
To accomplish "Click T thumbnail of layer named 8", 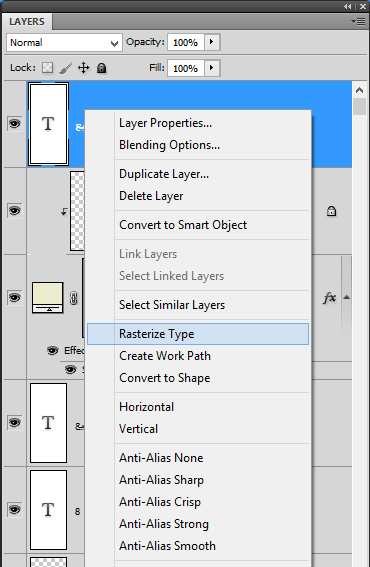I will coord(48,510).
